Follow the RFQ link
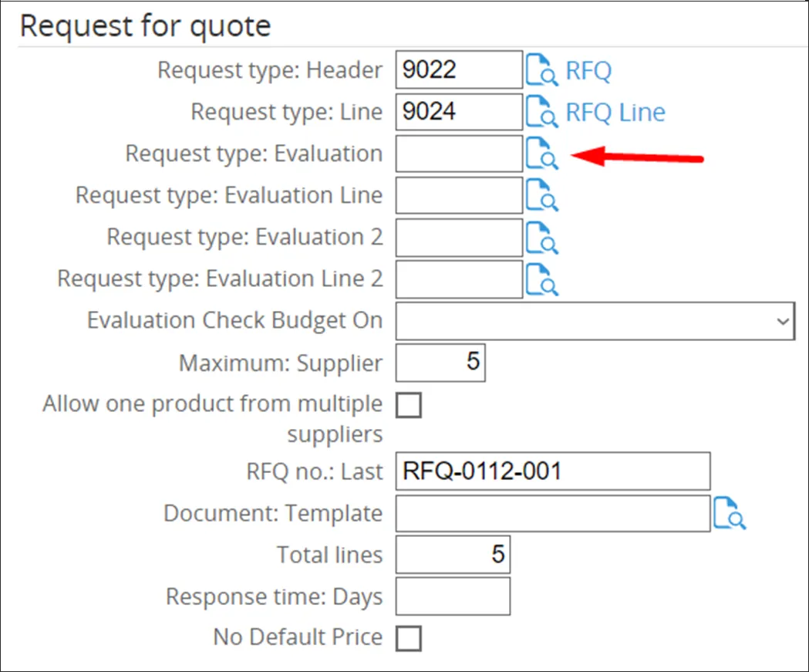Screen dimensions: 809x672 coord(588,71)
